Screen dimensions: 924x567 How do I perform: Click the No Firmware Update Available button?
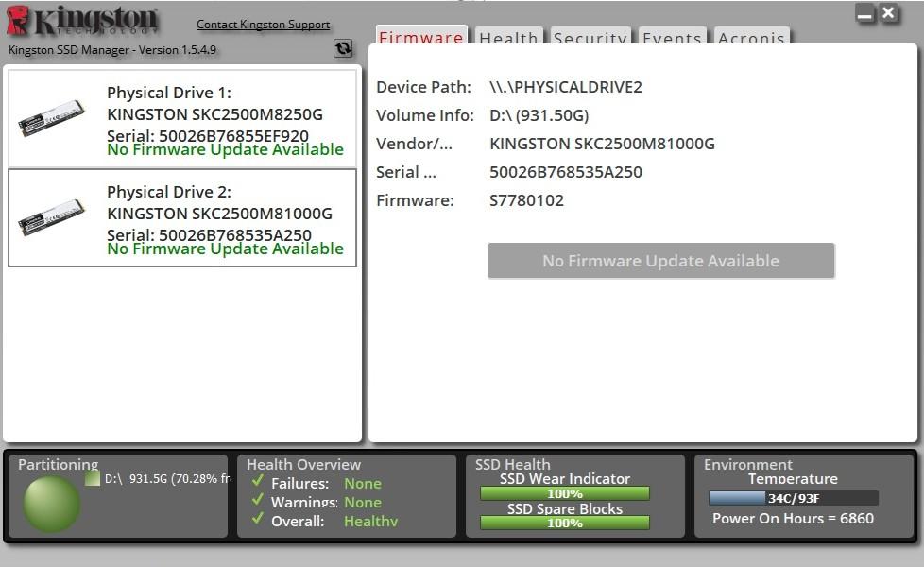point(660,261)
